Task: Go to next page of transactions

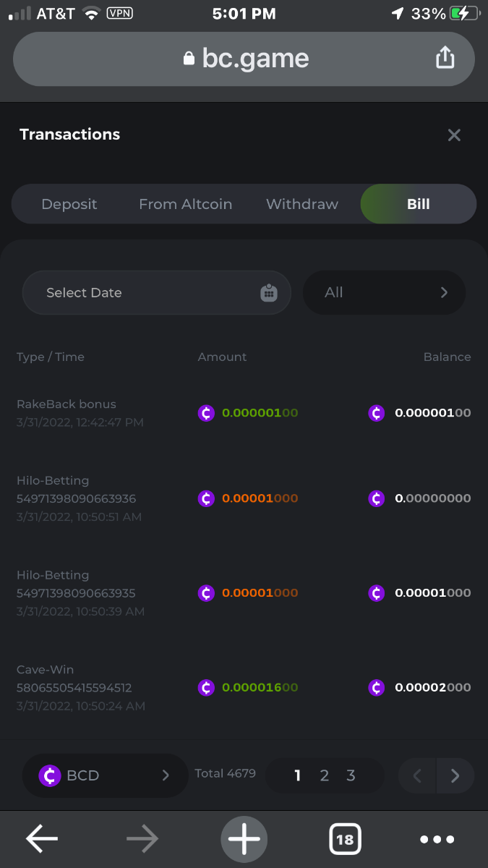Action: pyautogui.click(x=455, y=776)
